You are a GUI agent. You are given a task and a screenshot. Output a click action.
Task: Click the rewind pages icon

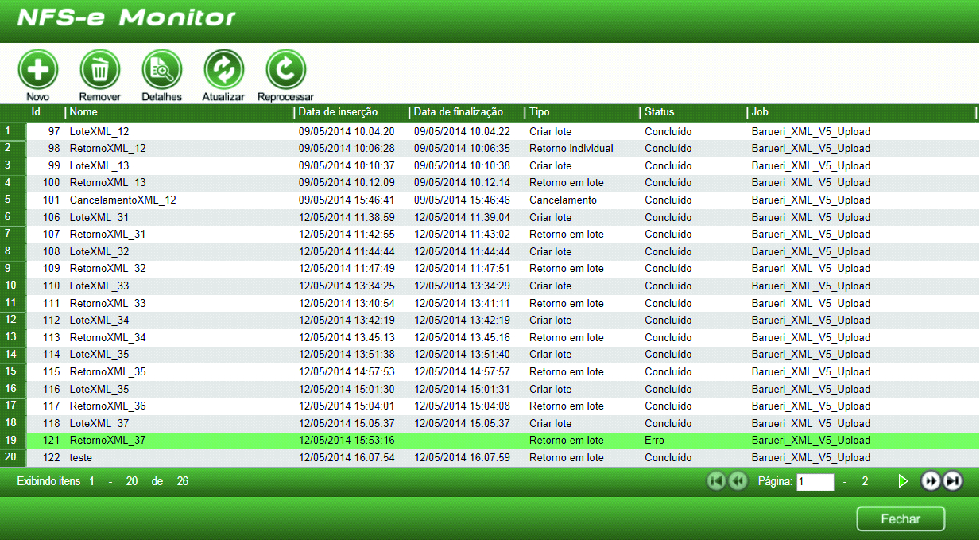(x=738, y=481)
